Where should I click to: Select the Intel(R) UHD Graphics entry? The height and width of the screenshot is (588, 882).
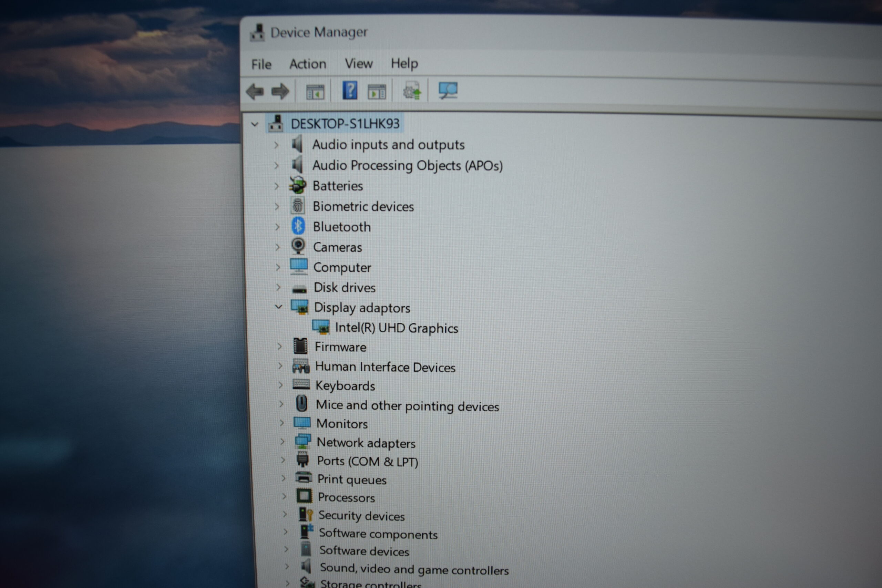point(396,328)
